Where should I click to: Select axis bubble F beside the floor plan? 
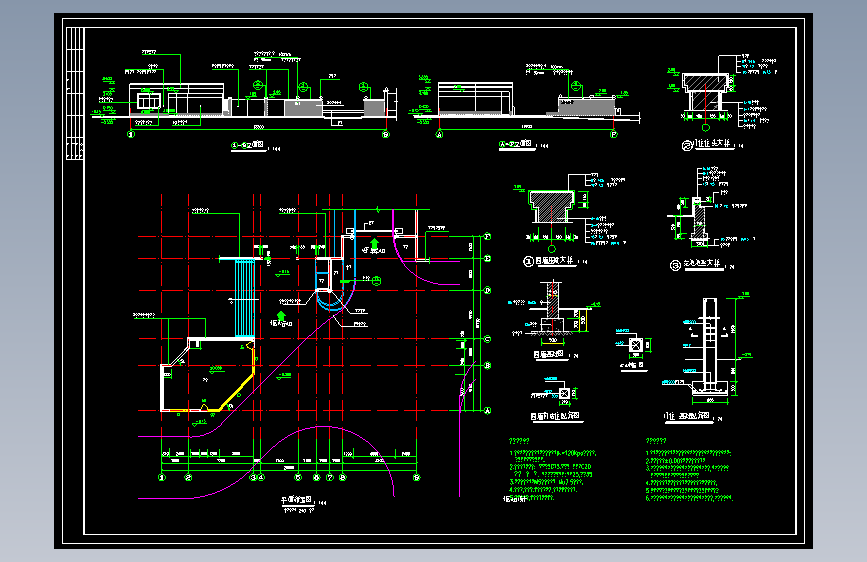[487, 237]
